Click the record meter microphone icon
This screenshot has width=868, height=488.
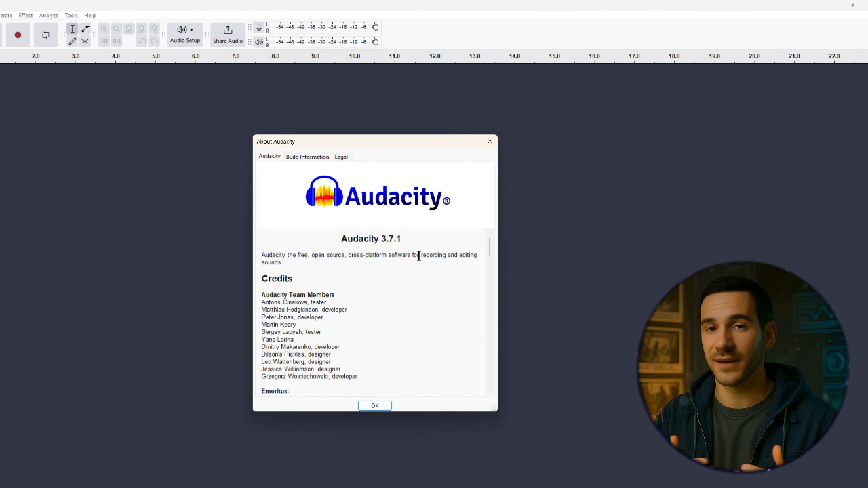pyautogui.click(x=258, y=28)
